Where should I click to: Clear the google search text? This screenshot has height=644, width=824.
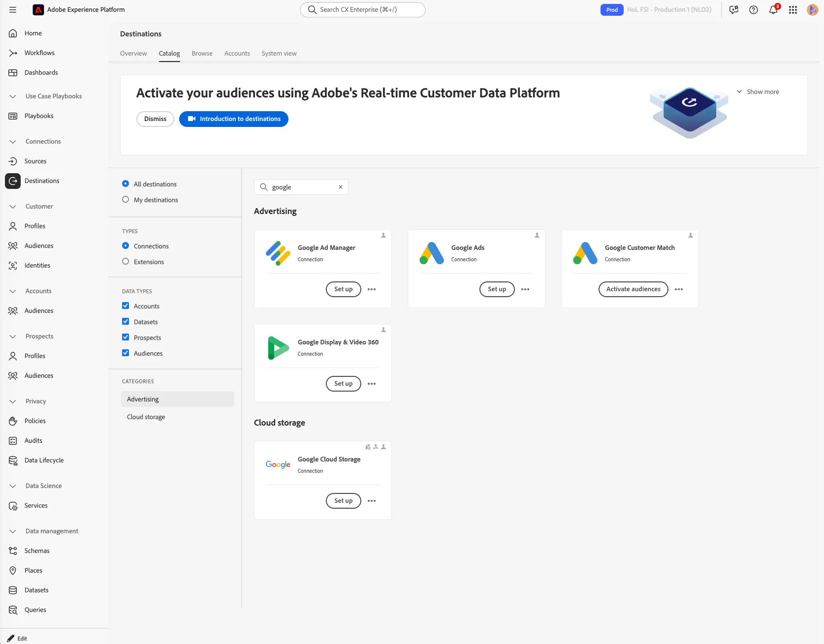click(341, 187)
